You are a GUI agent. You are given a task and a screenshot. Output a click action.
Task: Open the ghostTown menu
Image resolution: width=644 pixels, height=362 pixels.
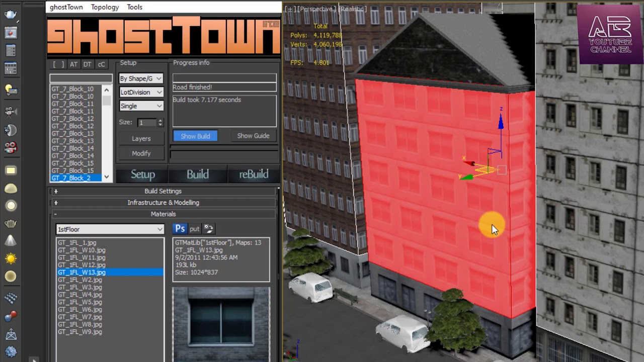[x=66, y=7]
